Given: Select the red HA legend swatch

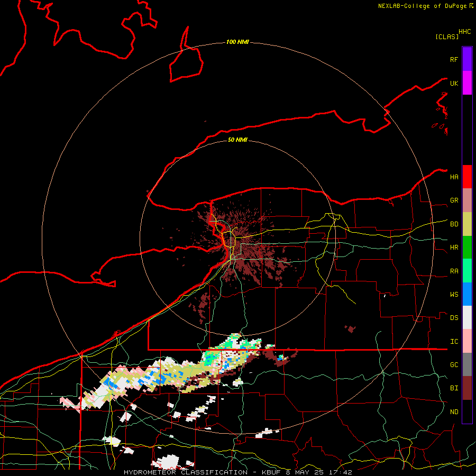Looking at the screenshot, I should [x=467, y=177].
